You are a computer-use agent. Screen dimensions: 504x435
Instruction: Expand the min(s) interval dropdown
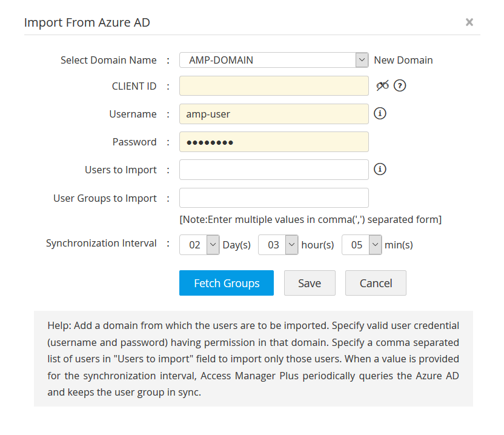point(375,245)
